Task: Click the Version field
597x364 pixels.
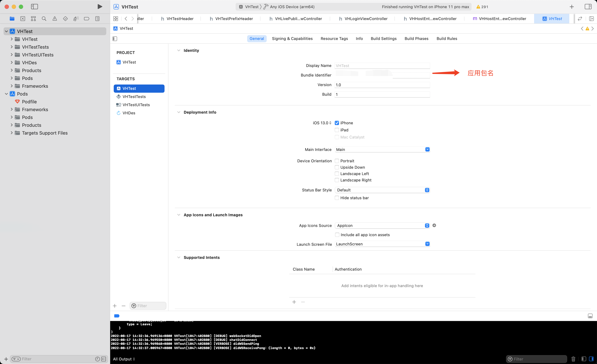Action: point(382,85)
